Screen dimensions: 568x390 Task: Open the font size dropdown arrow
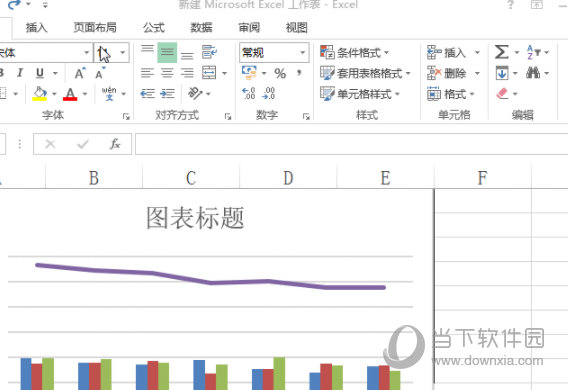(123, 53)
